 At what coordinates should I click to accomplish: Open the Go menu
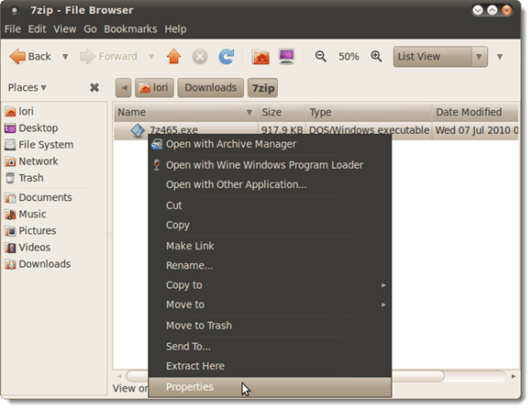click(90, 29)
